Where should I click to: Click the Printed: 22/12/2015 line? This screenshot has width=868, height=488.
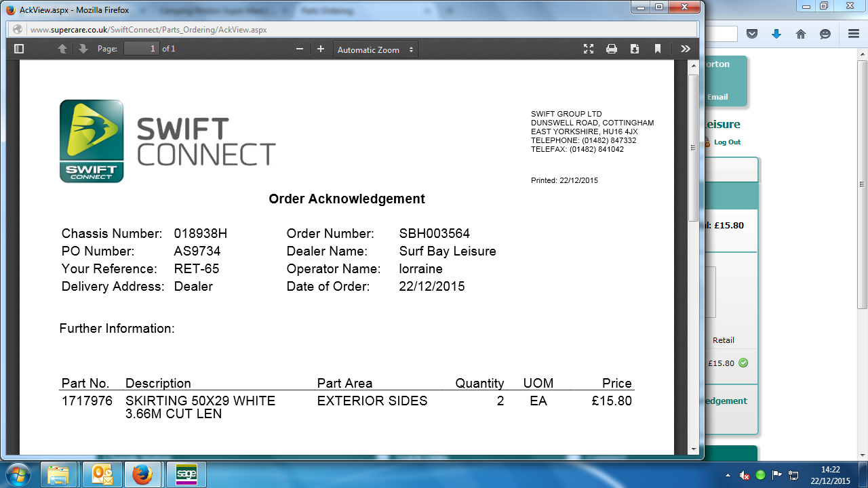pyautogui.click(x=564, y=180)
